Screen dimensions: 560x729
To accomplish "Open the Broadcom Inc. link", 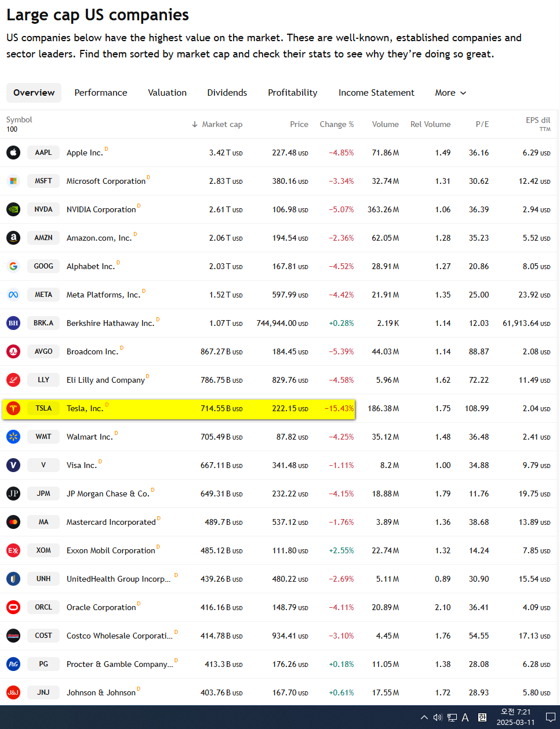I will click(x=92, y=351).
